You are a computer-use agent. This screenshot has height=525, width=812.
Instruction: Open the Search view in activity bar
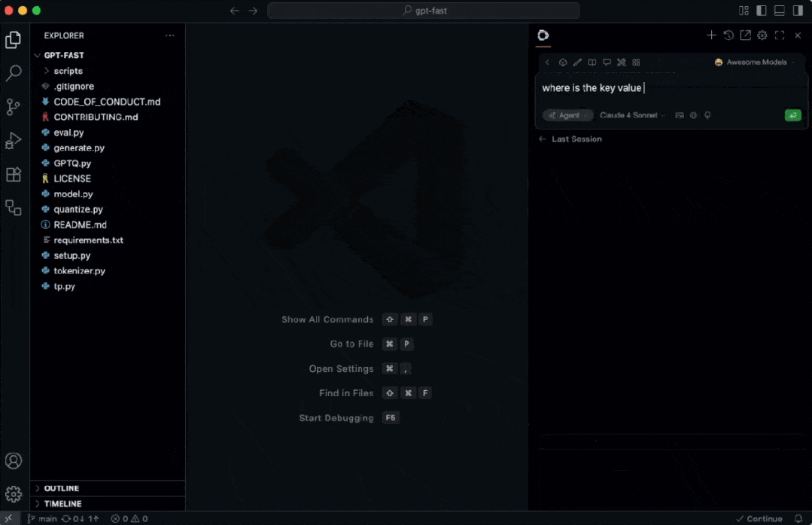(14, 73)
